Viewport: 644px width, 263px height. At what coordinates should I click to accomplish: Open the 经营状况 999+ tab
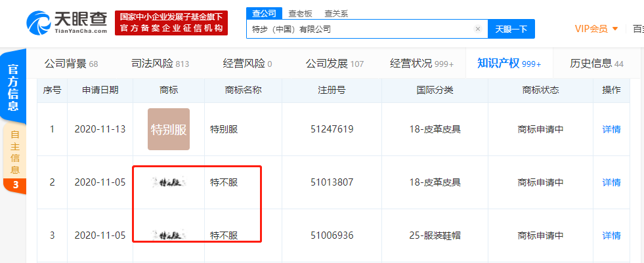(x=422, y=64)
